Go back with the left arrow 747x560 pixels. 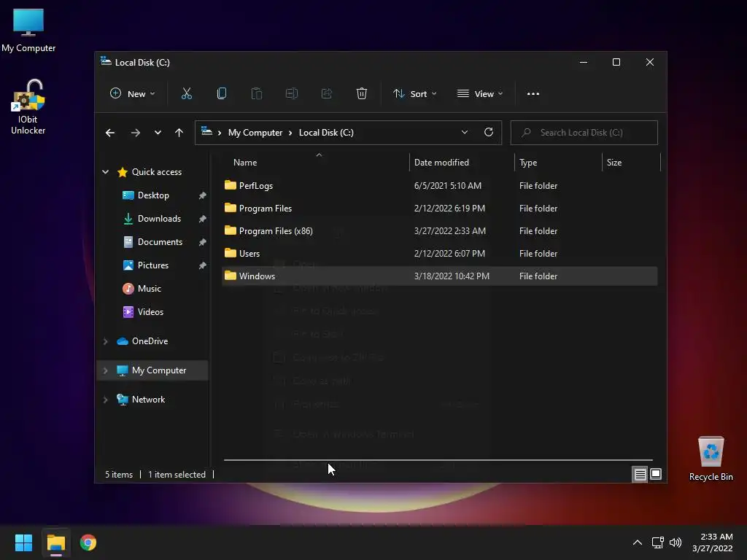coord(110,133)
